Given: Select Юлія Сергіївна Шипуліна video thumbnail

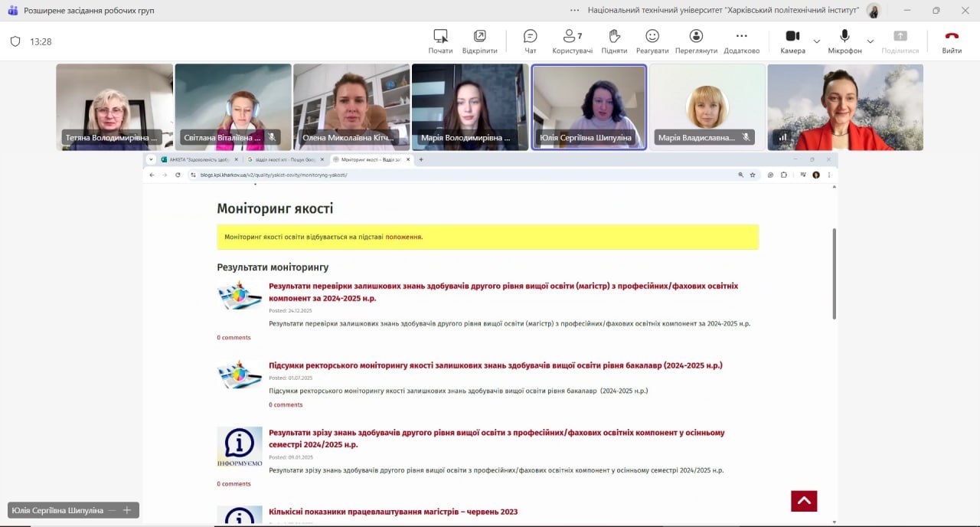Looking at the screenshot, I should [x=589, y=106].
